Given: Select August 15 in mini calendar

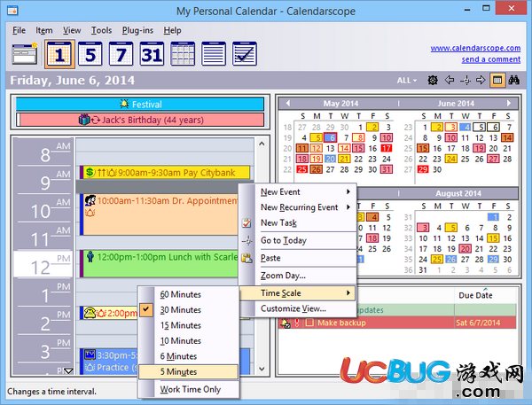Looking at the screenshot, I should pyautogui.click(x=493, y=238).
